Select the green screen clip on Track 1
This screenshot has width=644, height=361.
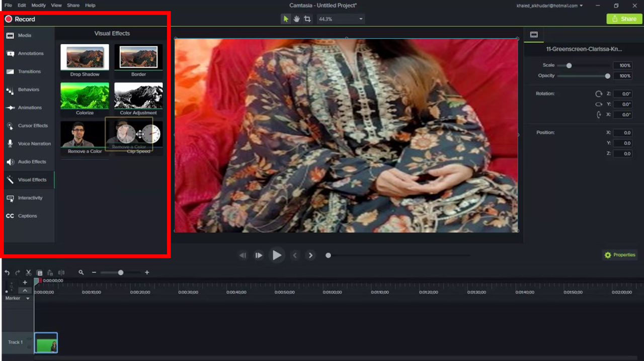tap(46, 343)
